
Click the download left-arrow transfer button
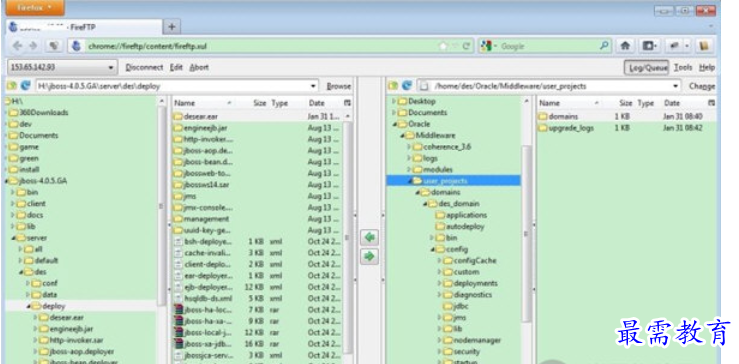click(369, 237)
